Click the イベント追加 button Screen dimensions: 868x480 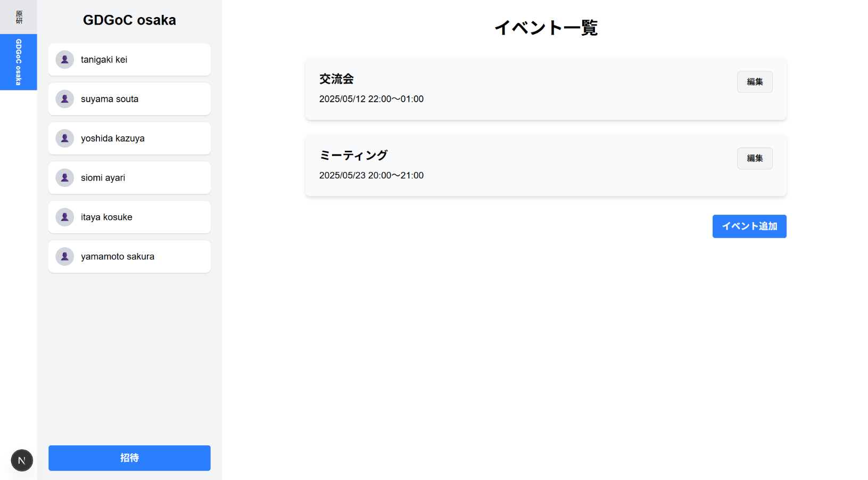point(749,226)
